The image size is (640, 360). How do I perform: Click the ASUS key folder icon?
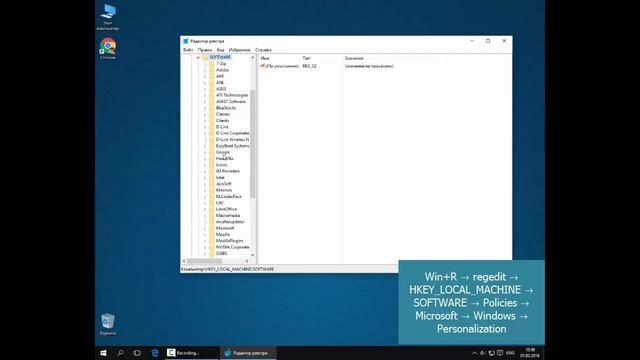click(x=211, y=89)
